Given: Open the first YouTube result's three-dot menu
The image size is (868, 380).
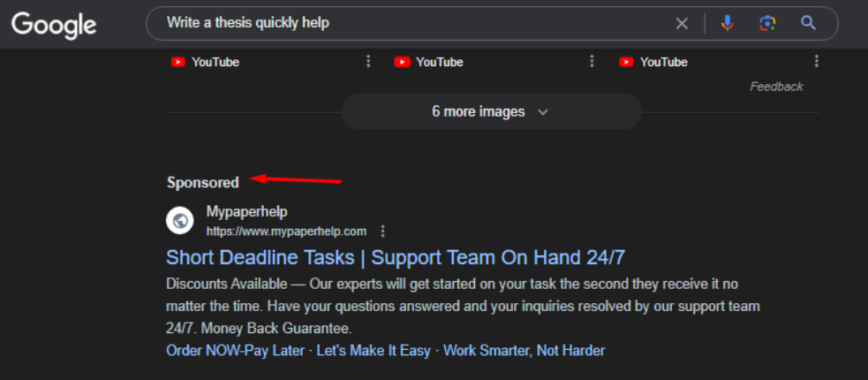Looking at the screenshot, I should pos(368,62).
